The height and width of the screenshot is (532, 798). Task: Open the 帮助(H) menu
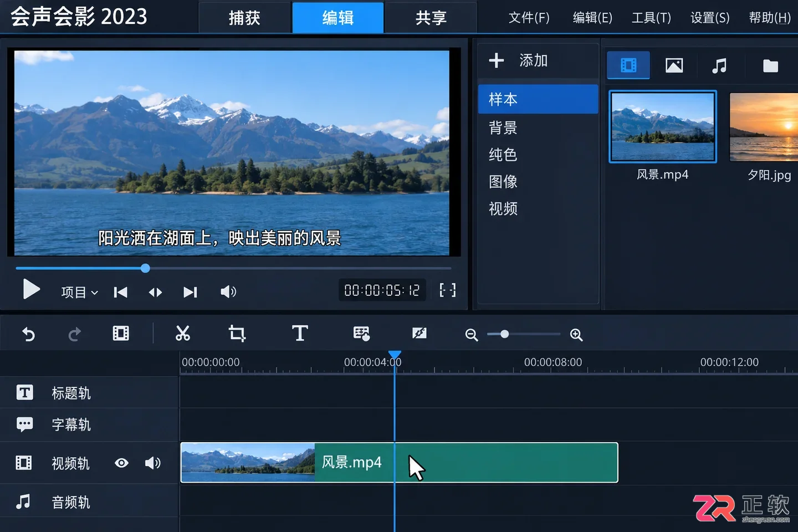(x=770, y=18)
